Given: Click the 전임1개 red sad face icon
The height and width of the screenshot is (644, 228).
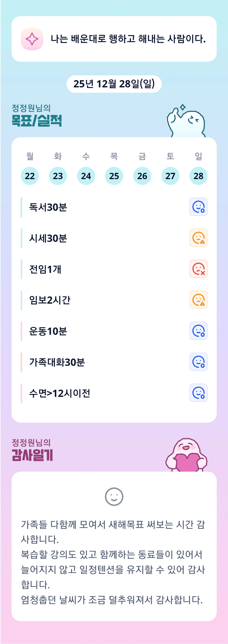Looking at the screenshot, I should (x=198, y=269).
